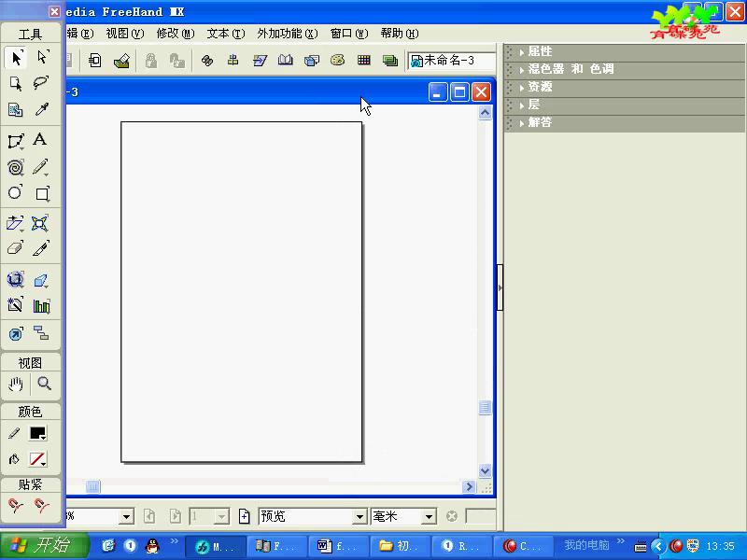
Task: Select the Output Area tool
Action: 16,109
